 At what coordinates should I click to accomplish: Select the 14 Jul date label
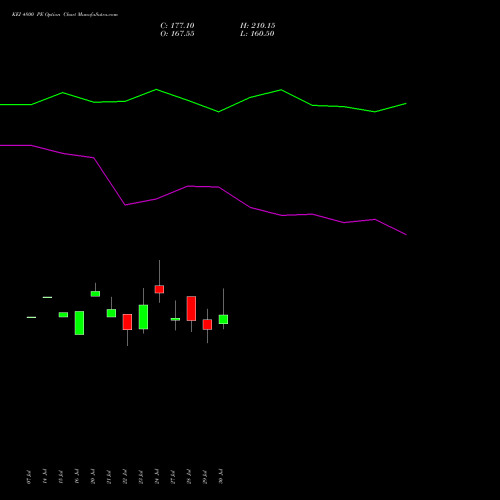tap(45, 477)
